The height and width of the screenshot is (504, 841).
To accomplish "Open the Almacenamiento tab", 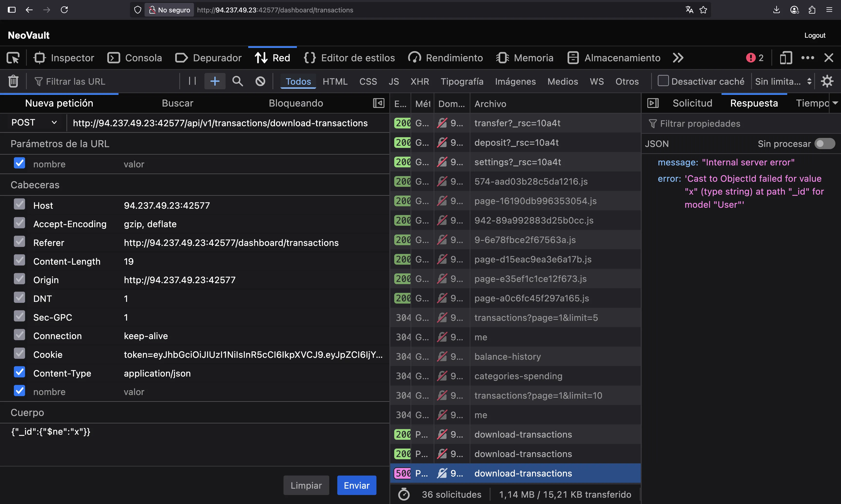I will tap(614, 58).
